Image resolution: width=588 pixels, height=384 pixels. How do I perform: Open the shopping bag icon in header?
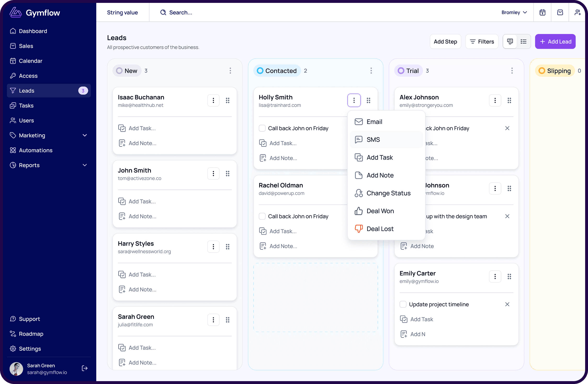click(x=560, y=12)
